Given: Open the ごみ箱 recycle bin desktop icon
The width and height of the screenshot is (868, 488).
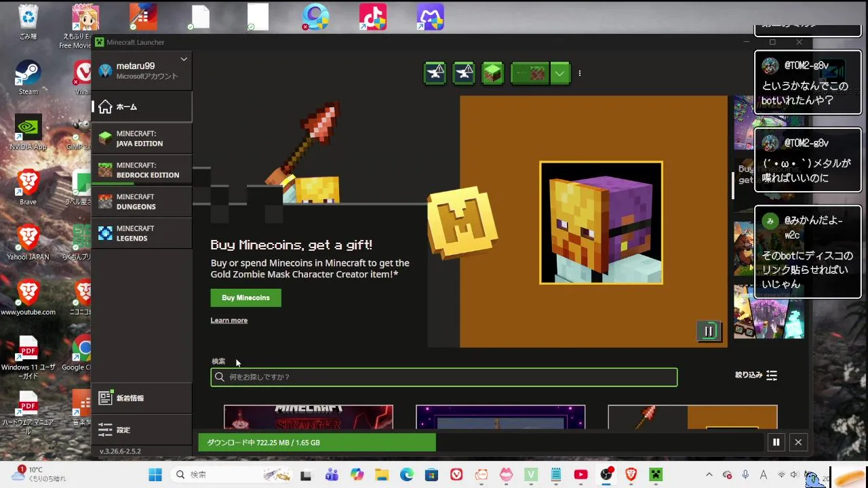Looking at the screenshot, I should 28,22.
